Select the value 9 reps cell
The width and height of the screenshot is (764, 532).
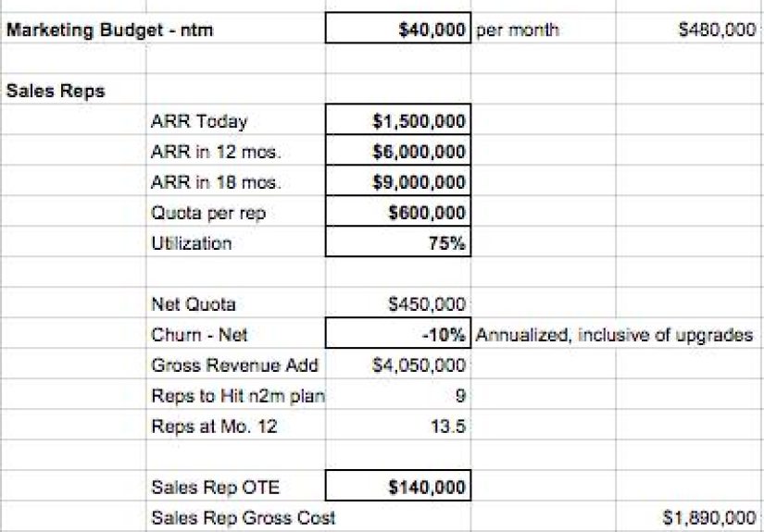click(x=460, y=396)
